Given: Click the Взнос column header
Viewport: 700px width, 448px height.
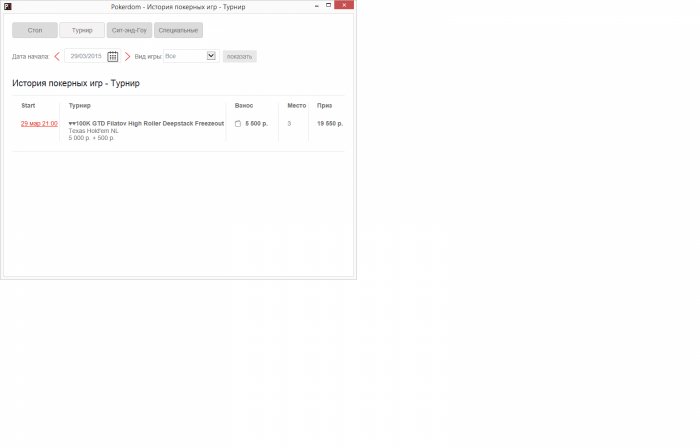Looking at the screenshot, I should (244, 106).
